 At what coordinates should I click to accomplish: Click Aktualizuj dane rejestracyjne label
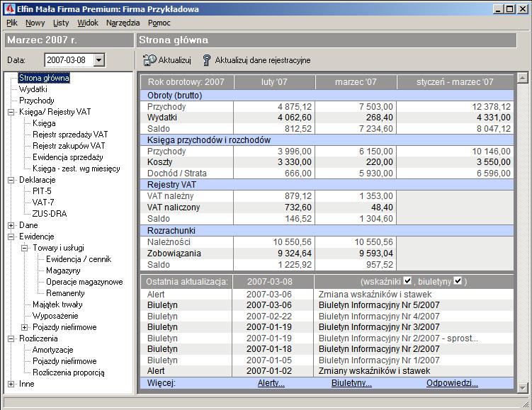pos(263,60)
